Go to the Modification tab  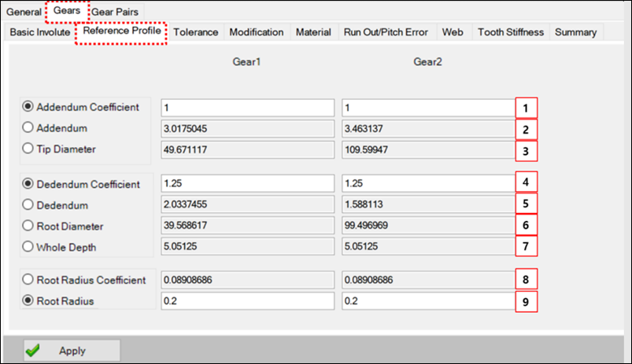coord(256,32)
